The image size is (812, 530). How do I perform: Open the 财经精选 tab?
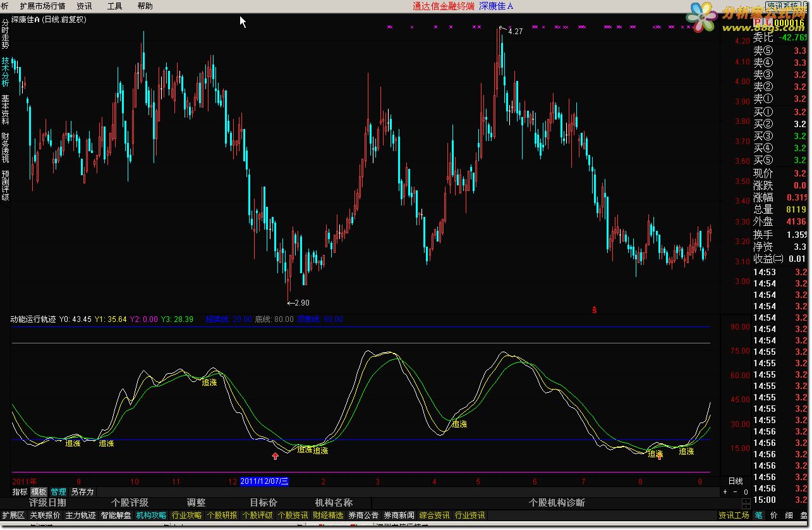(328, 515)
